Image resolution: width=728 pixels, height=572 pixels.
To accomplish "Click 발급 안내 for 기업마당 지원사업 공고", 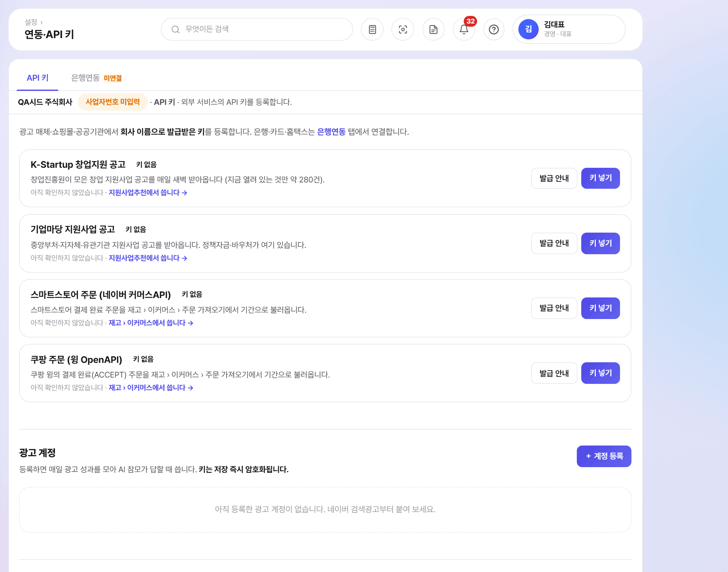I will (x=554, y=243).
